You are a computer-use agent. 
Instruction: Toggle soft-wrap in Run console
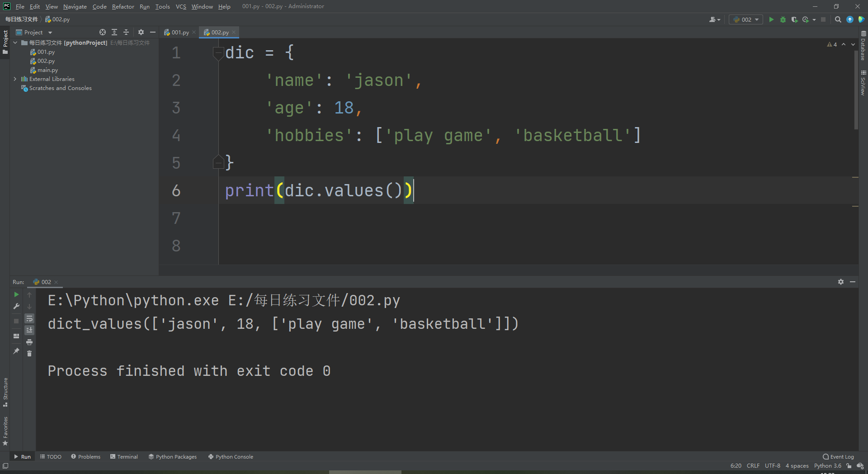click(29, 318)
